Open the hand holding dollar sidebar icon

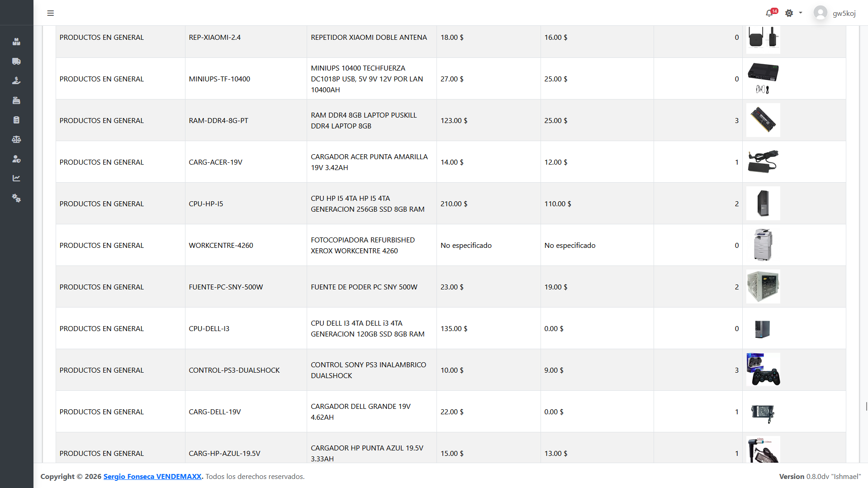pos(16,81)
